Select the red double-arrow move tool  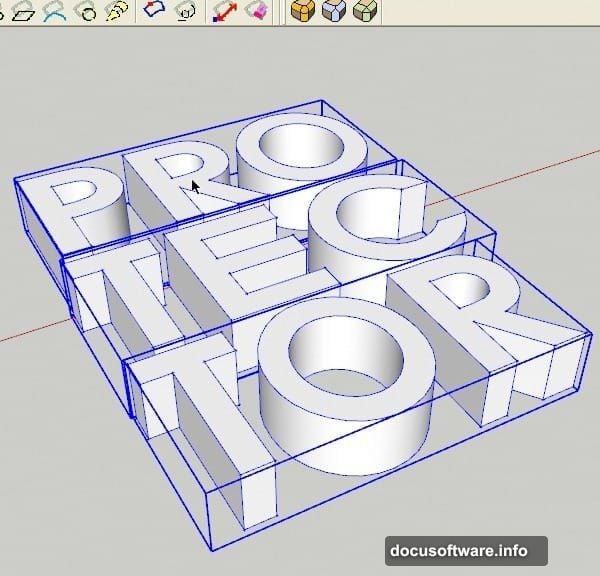click(x=225, y=12)
